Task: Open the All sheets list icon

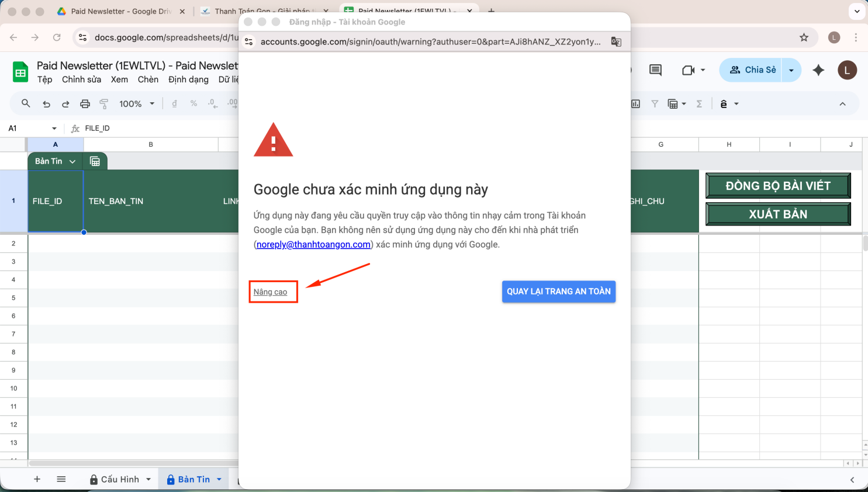Action: [x=61, y=479]
